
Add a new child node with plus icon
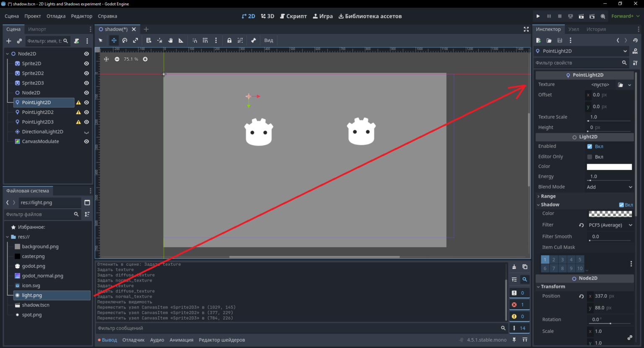pos(8,41)
